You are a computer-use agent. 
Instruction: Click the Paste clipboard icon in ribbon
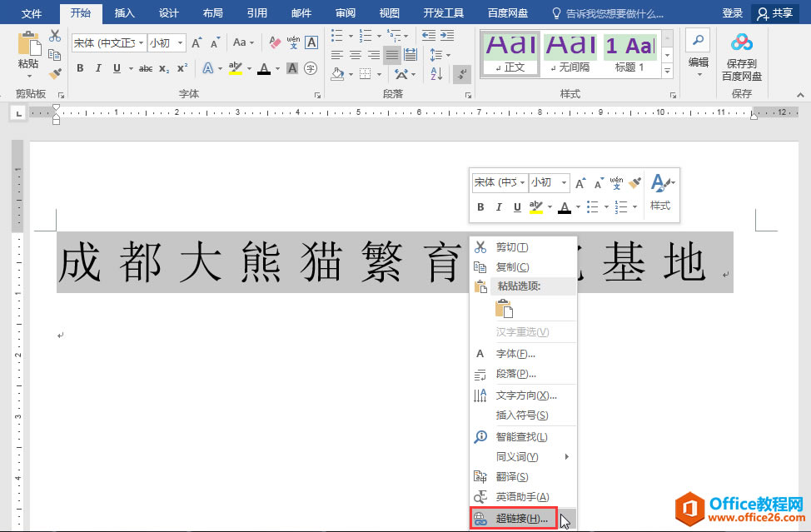pos(29,43)
